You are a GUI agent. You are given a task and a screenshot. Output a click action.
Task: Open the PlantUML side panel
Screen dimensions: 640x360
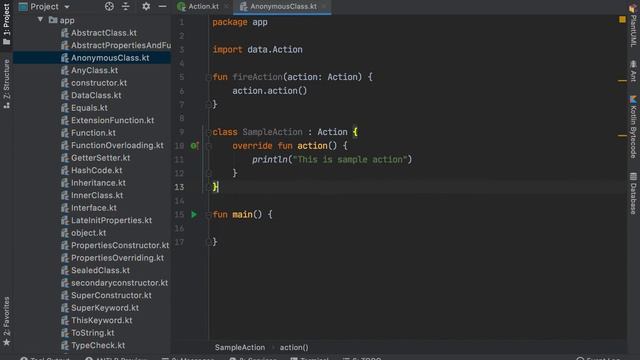(x=633, y=26)
